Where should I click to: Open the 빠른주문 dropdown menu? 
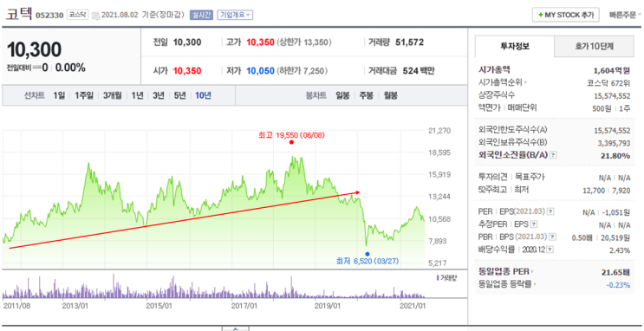pos(625,16)
